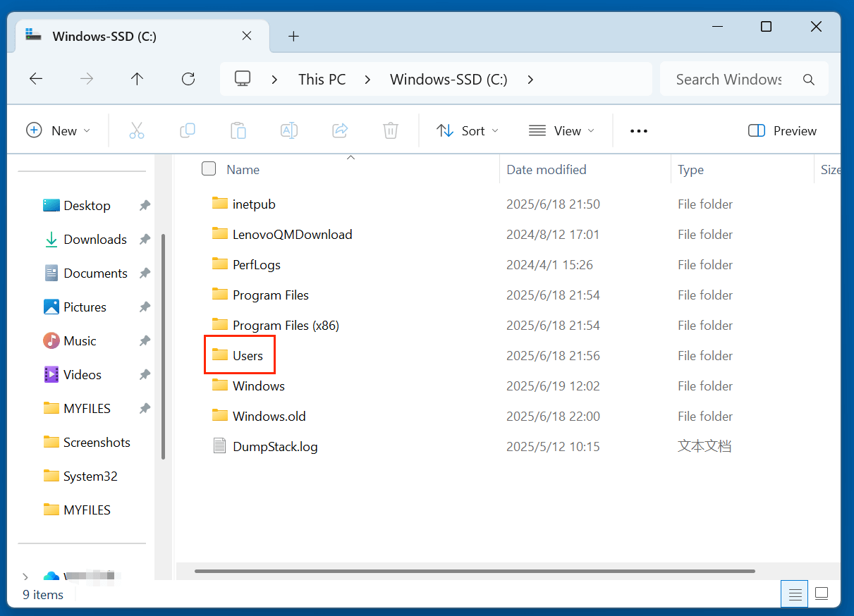
Task: Open the See more (...) menu
Action: point(638,130)
